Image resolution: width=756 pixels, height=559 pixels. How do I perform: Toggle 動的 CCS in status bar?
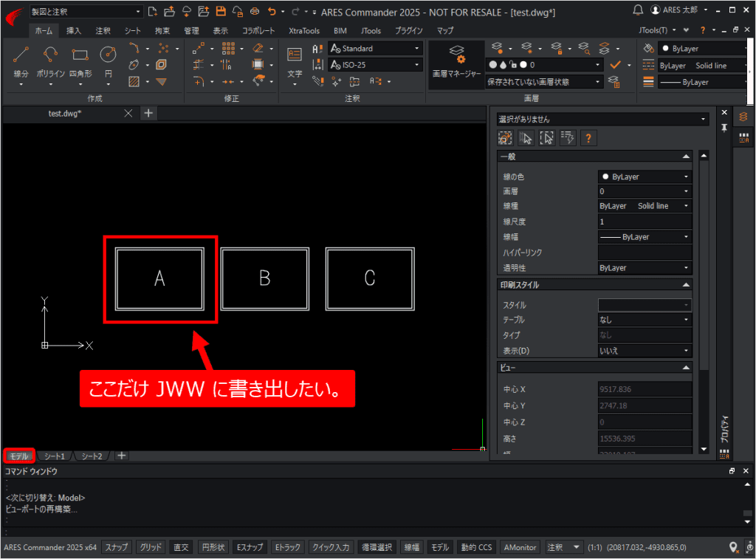[x=476, y=547]
